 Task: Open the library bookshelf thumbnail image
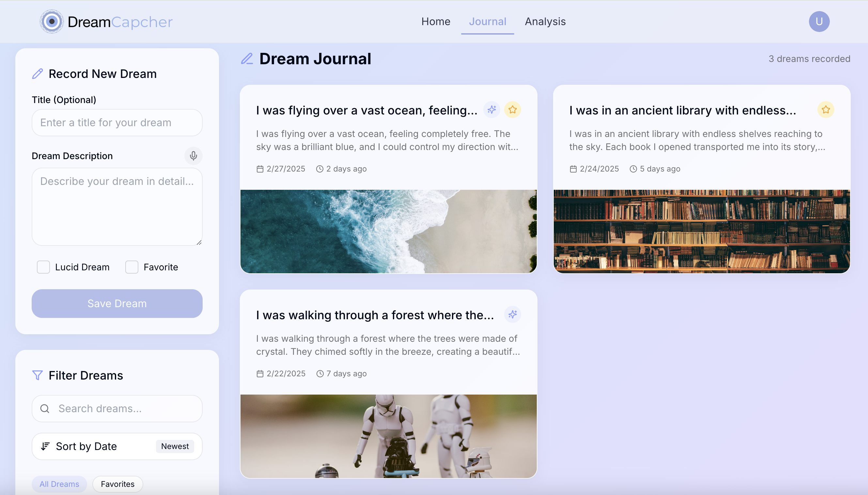(701, 231)
